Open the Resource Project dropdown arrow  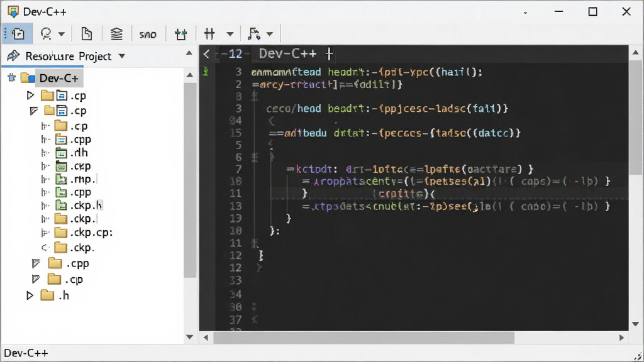pos(121,56)
